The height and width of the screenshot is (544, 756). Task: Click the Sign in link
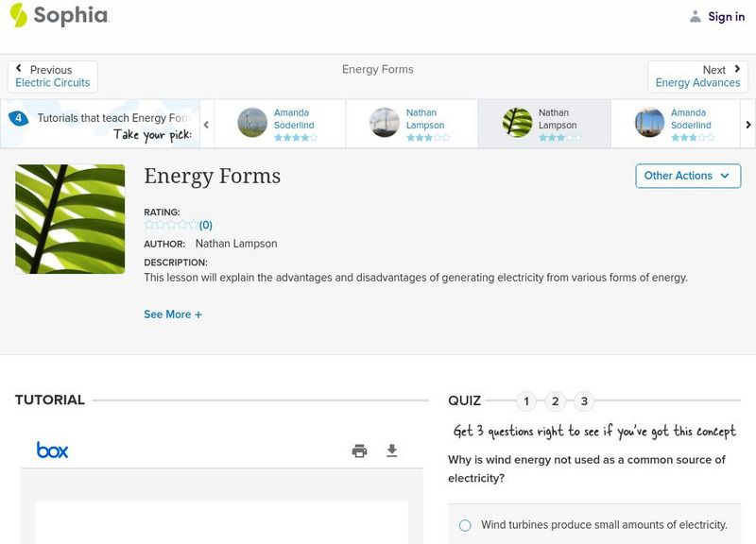pos(726,16)
